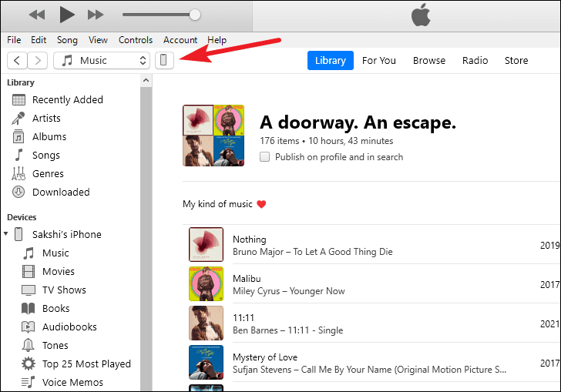The image size is (561, 392).
Task: Open the Edit menu
Action: coord(39,40)
